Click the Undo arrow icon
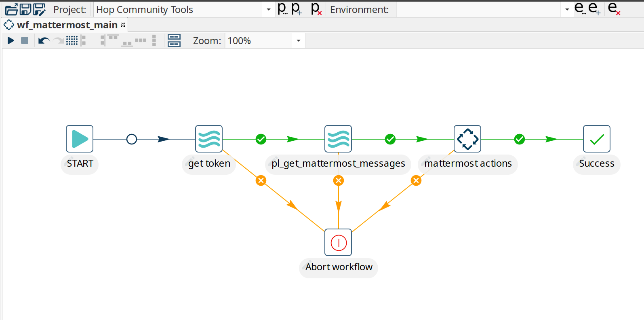Viewport: 644px width, 320px height. pos(44,40)
